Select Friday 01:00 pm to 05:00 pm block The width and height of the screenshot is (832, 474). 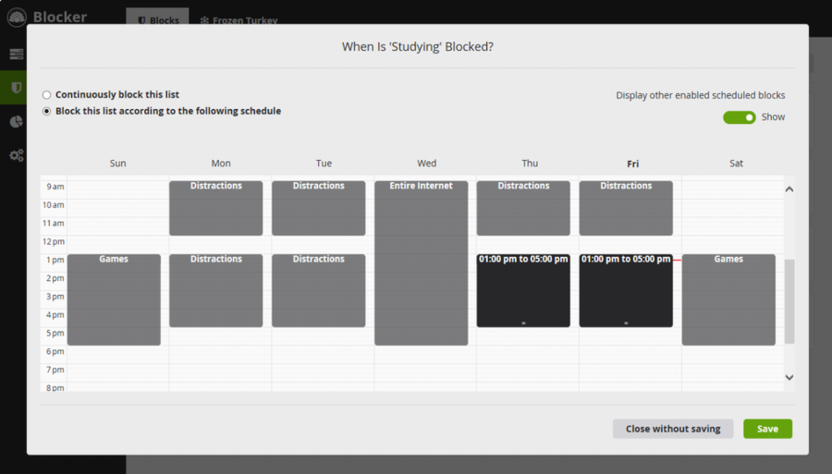tap(626, 290)
